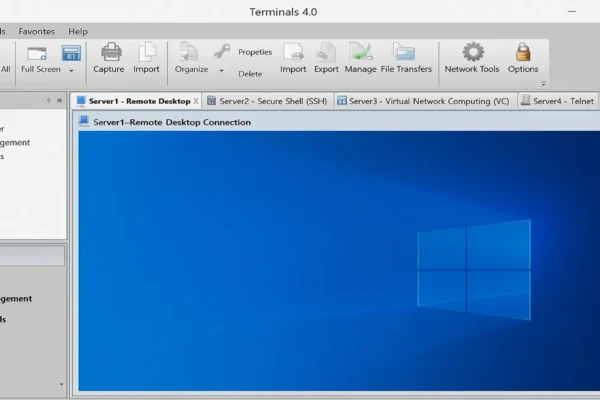The image size is (600, 400).
Task: Switch to the Server1 - Remote Desktop tab
Action: click(135, 101)
